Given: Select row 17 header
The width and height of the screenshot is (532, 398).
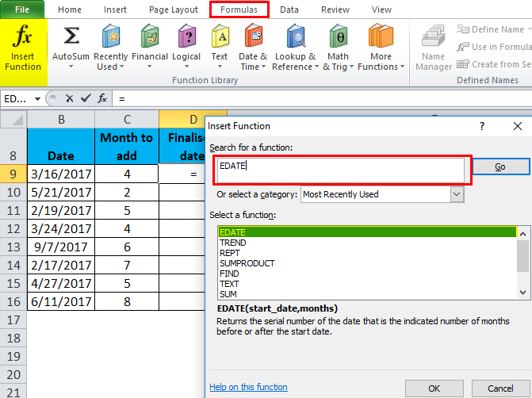Looking at the screenshot, I should (x=13, y=320).
